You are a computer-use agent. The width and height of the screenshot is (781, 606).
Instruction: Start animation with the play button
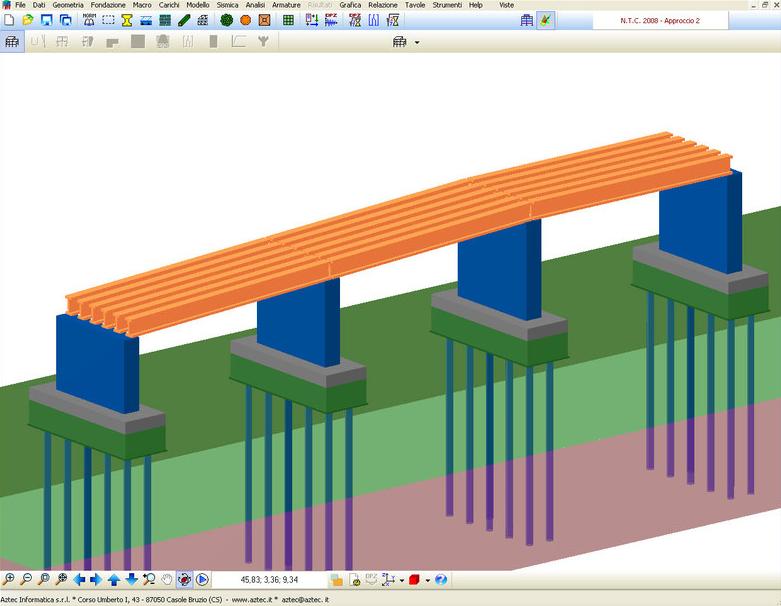coord(202,579)
